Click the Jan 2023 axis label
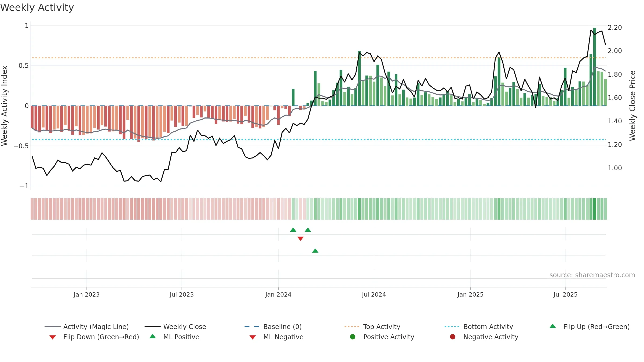This screenshot has height=362, width=644. [87, 294]
